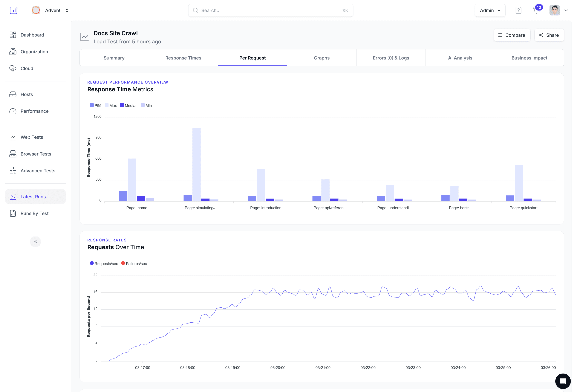The width and height of the screenshot is (574, 392).
Task: Open the help question-mark icon
Action: pyautogui.click(x=518, y=10)
